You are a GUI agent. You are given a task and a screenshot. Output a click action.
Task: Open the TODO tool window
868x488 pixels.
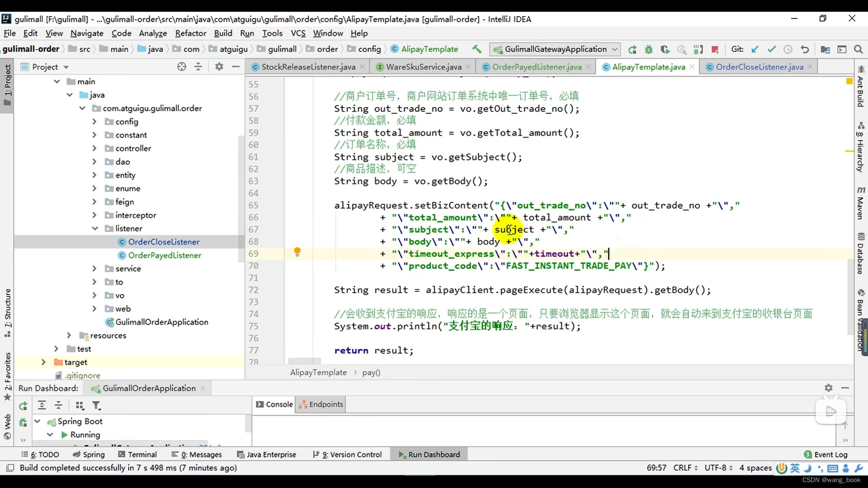pyautogui.click(x=40, y=454)
